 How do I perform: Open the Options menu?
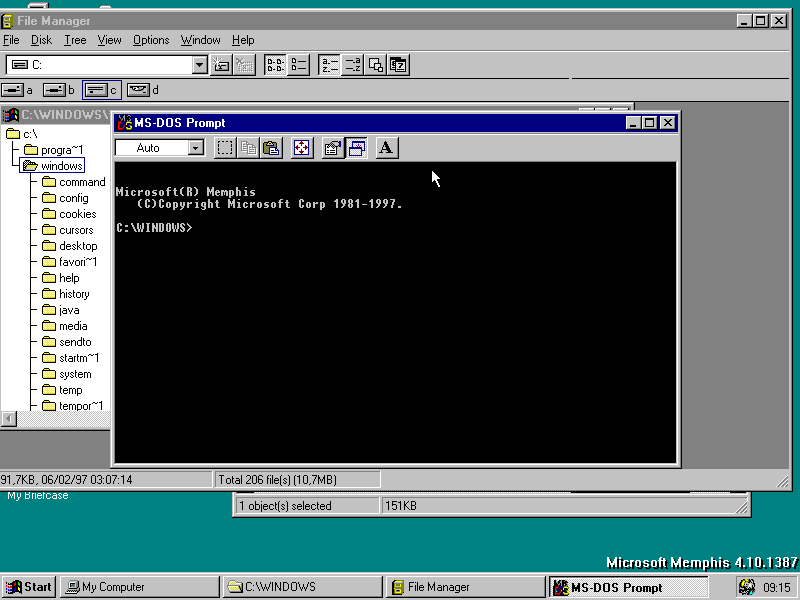coord(151,40)
